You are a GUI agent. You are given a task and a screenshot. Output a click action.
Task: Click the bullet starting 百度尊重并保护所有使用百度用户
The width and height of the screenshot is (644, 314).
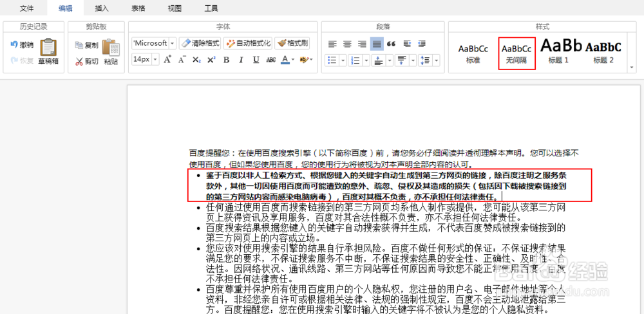386,300
